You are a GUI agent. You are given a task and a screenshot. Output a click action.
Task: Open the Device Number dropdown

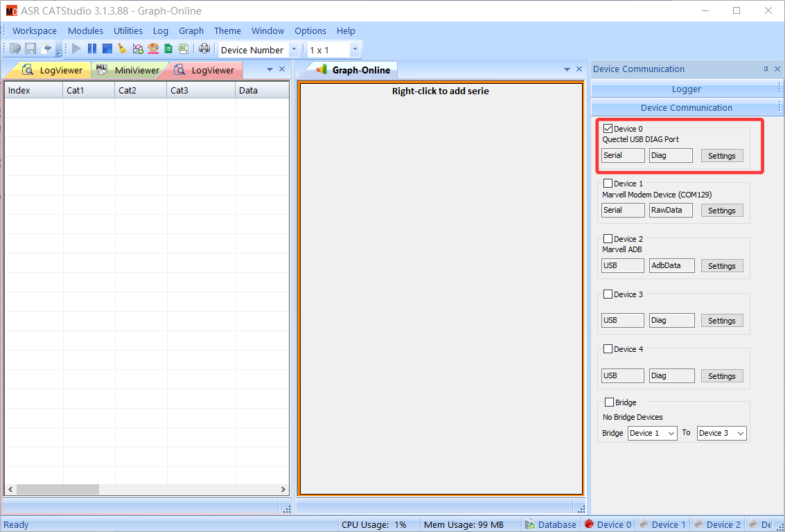[x=294, y=50]
